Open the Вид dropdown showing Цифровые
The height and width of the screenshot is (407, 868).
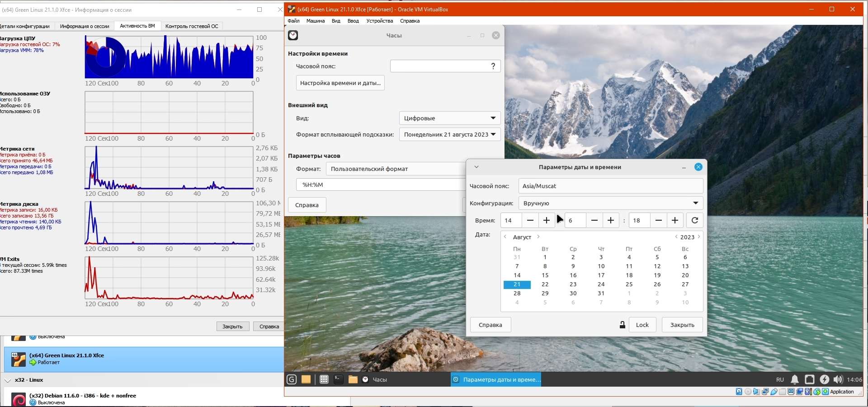click(449, 118)
